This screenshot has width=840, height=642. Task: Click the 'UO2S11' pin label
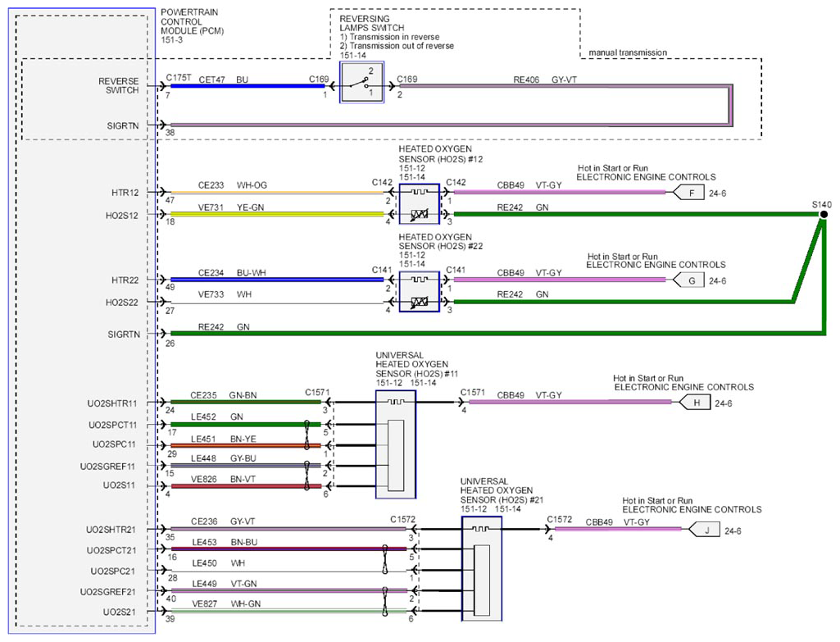(x=119, y=485)
